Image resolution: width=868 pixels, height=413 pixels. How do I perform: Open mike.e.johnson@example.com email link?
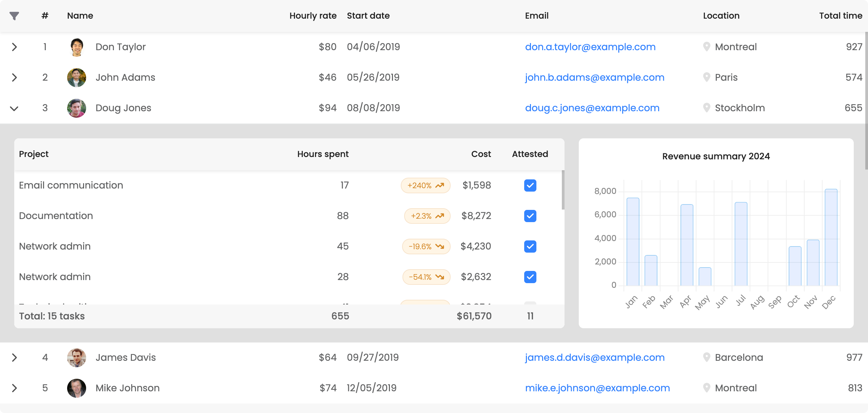coord(597,388)
